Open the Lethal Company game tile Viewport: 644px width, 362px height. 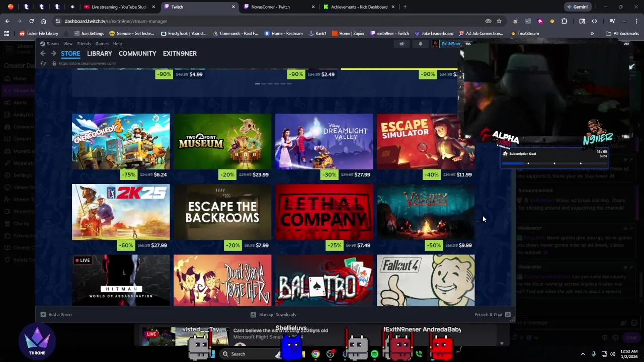tap(324, 212)
